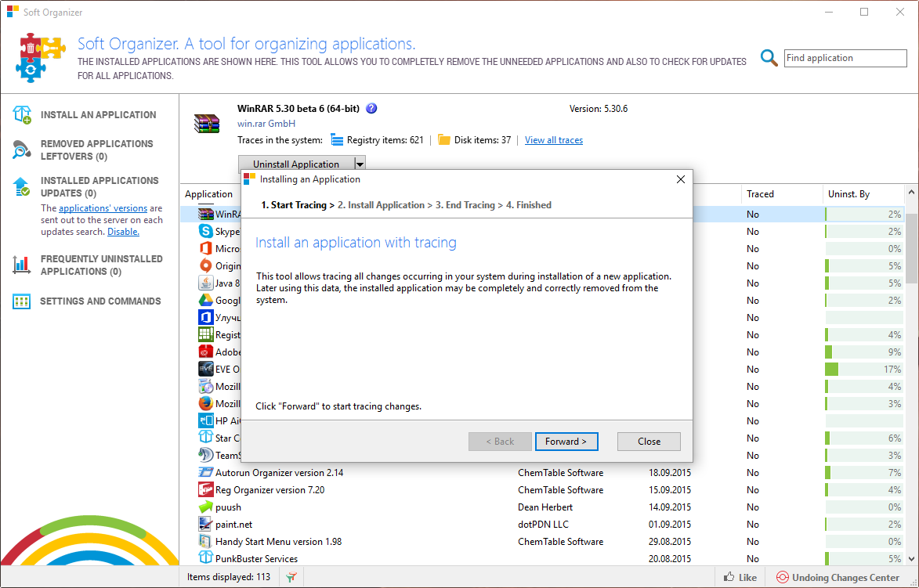Click the Skype icon in application list
Screen dimensions: 919x588
click(x=206, y=231)
